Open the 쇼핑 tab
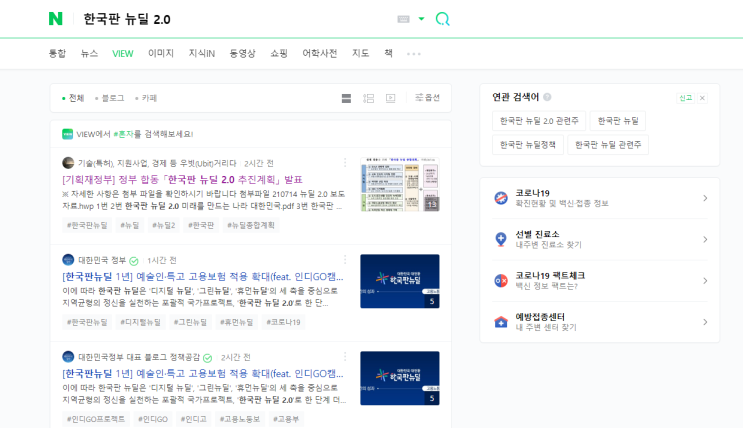This screenshot has height=428, width=743. coord(279,53)
